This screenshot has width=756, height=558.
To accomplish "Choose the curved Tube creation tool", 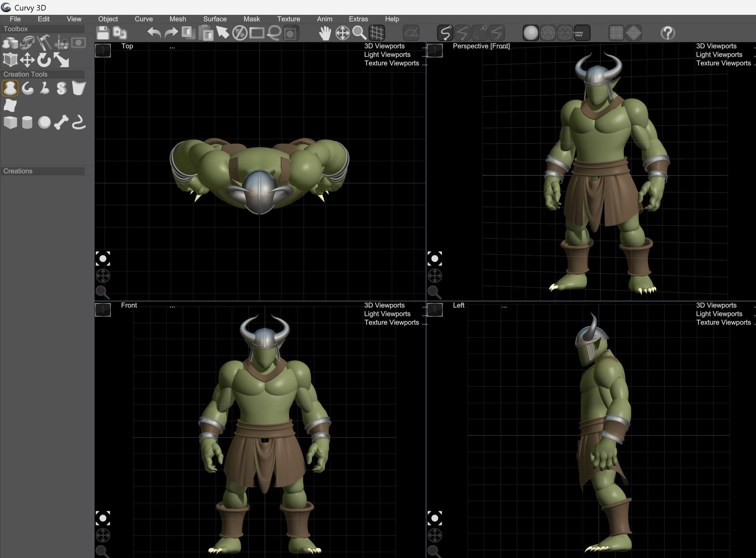I will (79, 122).
